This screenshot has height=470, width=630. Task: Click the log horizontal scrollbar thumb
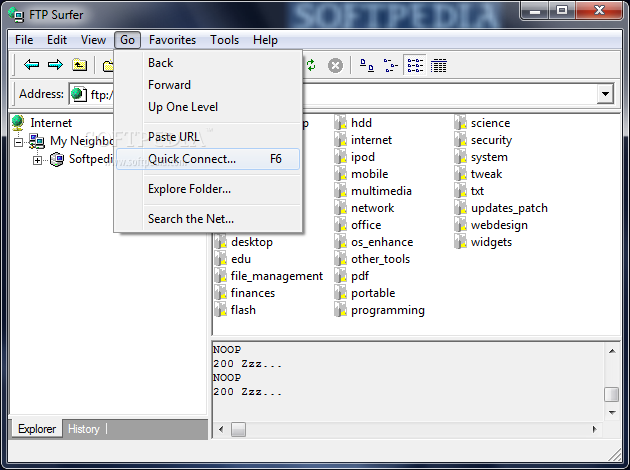(x=238, y=429)
